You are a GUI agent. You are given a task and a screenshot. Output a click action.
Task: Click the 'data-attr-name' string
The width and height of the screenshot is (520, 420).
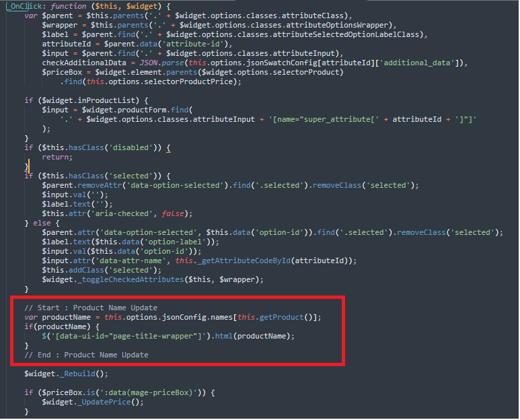pyautogui.click(x=131, y=260)
